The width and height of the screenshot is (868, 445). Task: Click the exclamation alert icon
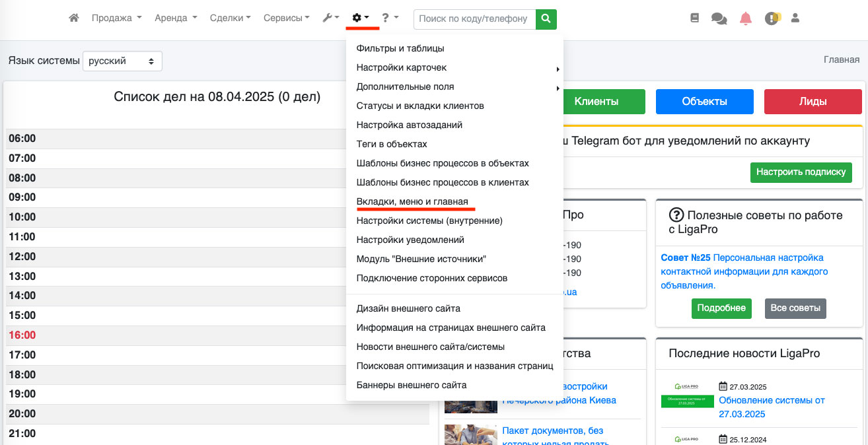pyautogui.click(x=772, y=18)
